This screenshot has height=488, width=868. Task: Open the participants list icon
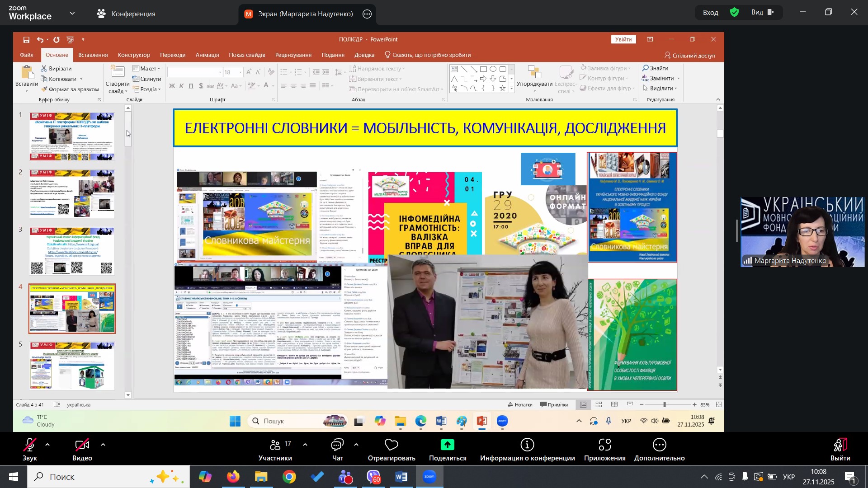275,446
